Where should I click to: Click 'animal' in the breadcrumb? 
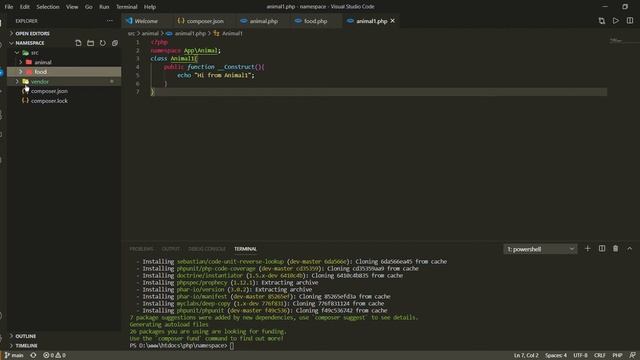coord(150,33)
